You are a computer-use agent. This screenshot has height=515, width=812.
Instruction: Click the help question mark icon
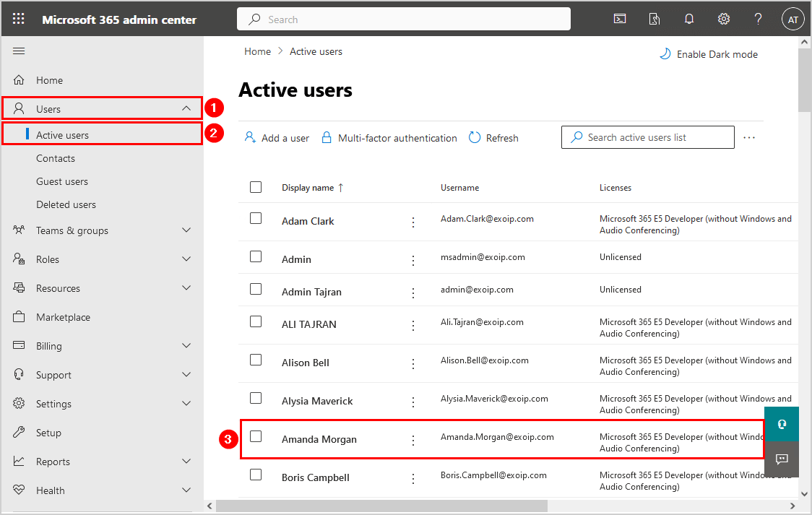(x=758, y=20)
